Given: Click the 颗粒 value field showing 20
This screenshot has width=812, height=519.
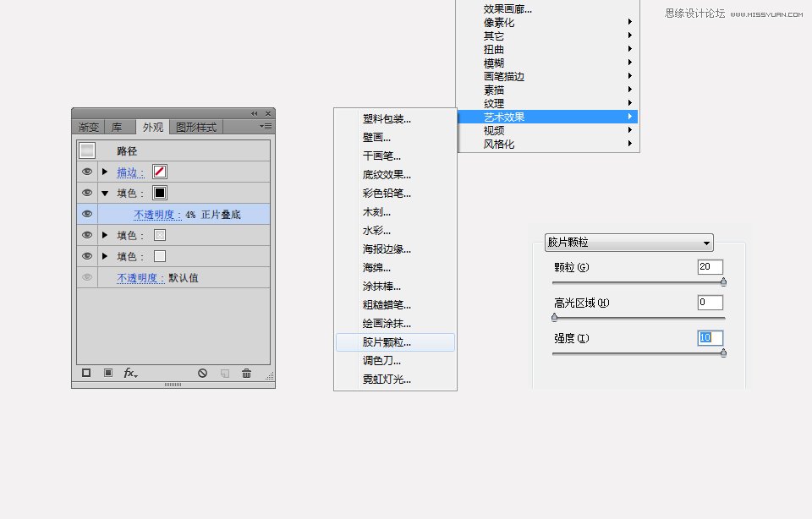Looking at the screenshot, I should pyautogui.click(x=710, y=266).
